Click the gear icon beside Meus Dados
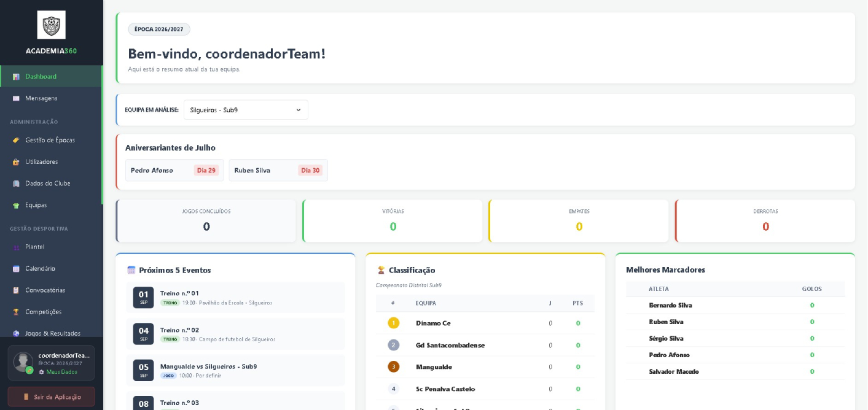Viewport: 868px width, 410px height. coord(42,372)
